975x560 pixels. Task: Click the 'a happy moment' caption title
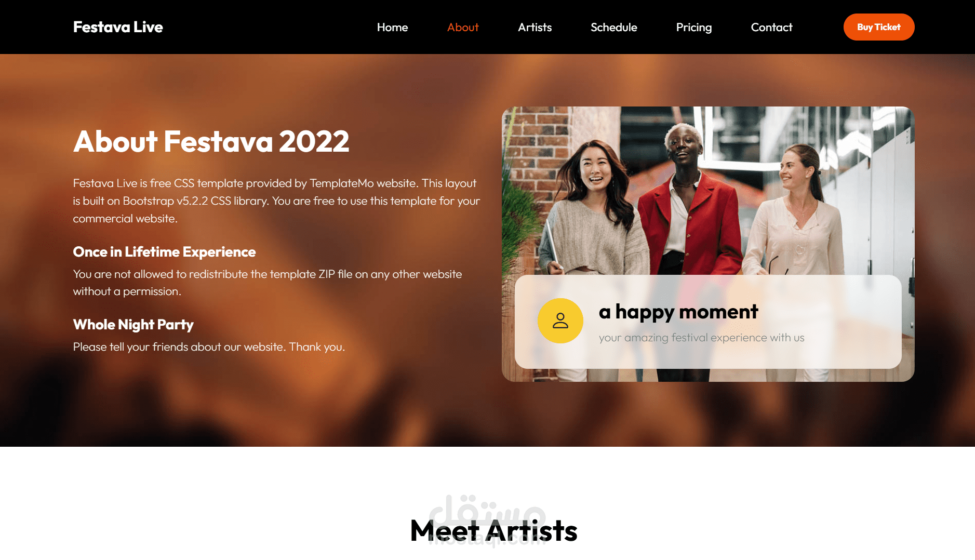[x=678, y=312]
